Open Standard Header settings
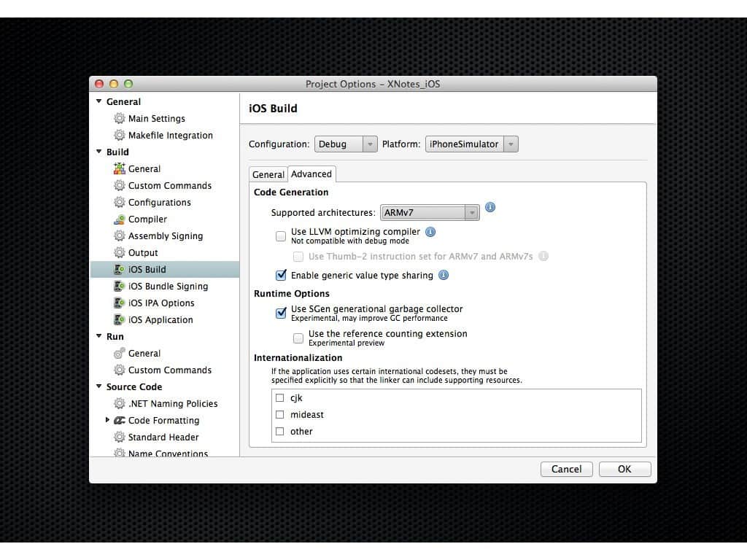 163,437
